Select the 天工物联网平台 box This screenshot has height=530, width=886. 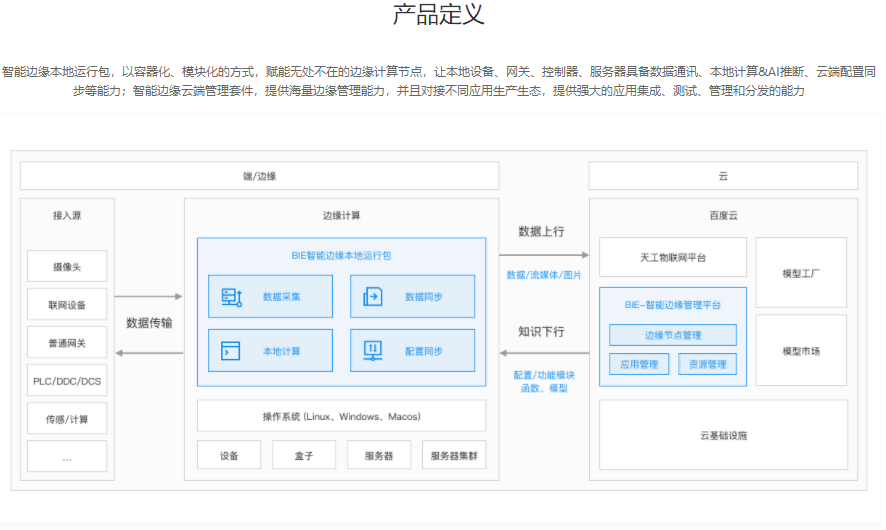672,257
